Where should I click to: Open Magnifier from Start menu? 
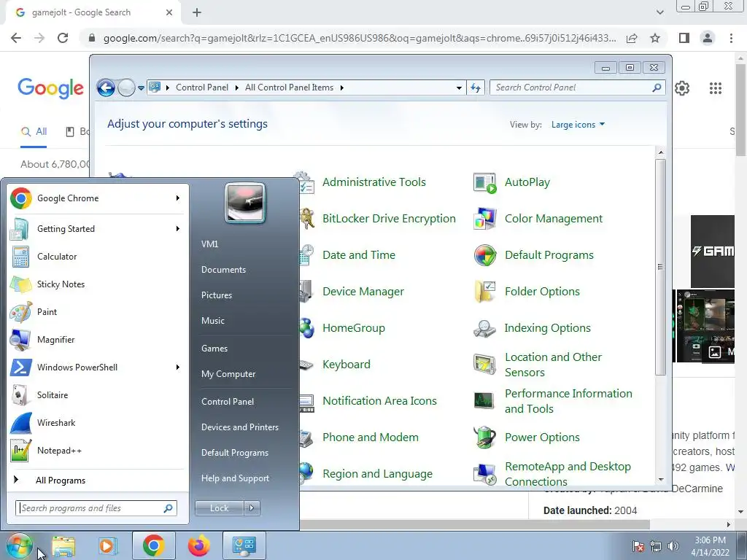point(97,340)
